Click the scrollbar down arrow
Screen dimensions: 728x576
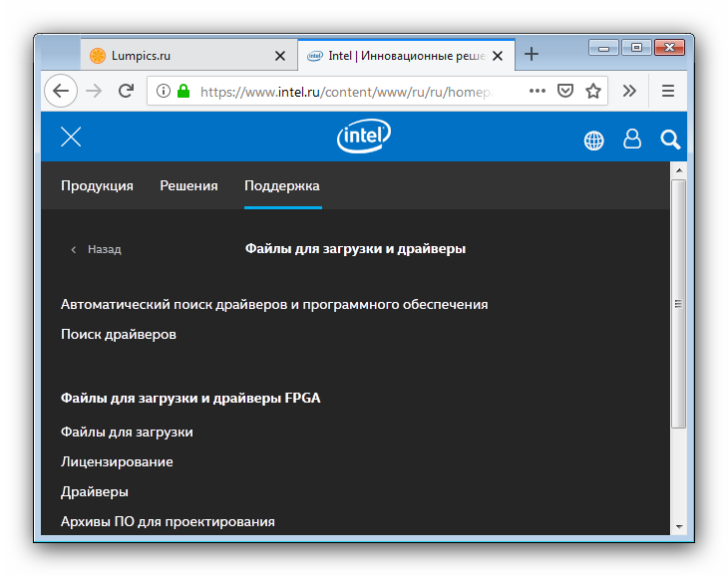[x=679, y=527]
